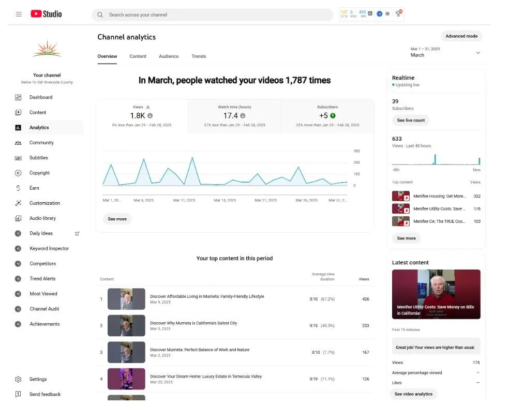
Task: Click the Send feedback icon
Action: [18, 394]
